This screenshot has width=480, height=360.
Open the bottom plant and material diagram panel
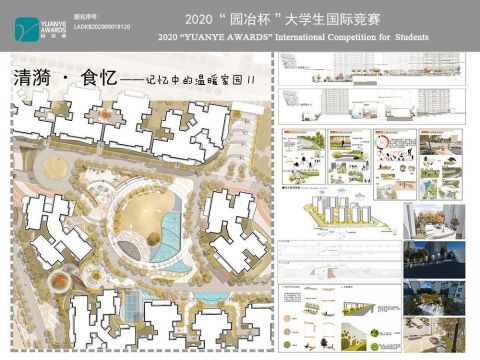(340, 318)
